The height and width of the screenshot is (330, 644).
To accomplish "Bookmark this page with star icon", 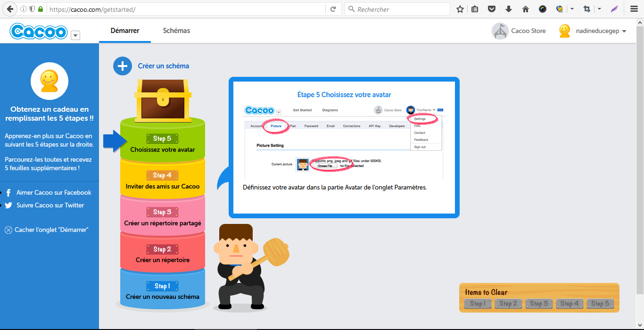I will (x=460, y=9).
